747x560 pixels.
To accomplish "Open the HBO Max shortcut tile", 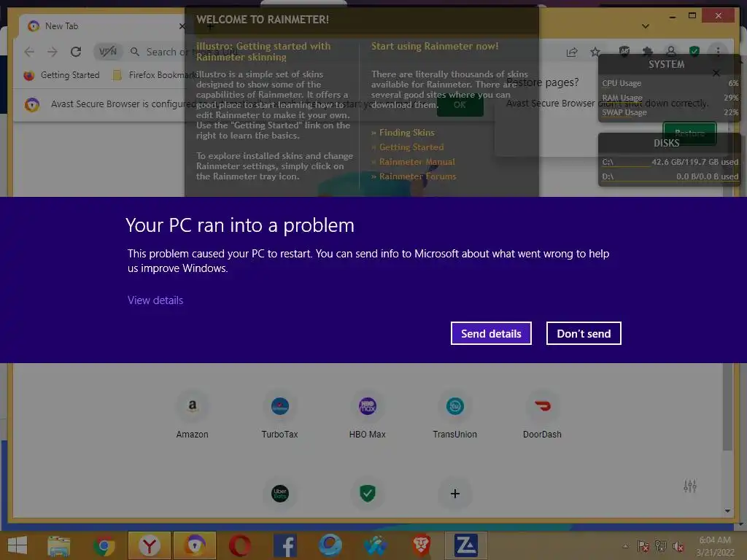I will 368,414.
